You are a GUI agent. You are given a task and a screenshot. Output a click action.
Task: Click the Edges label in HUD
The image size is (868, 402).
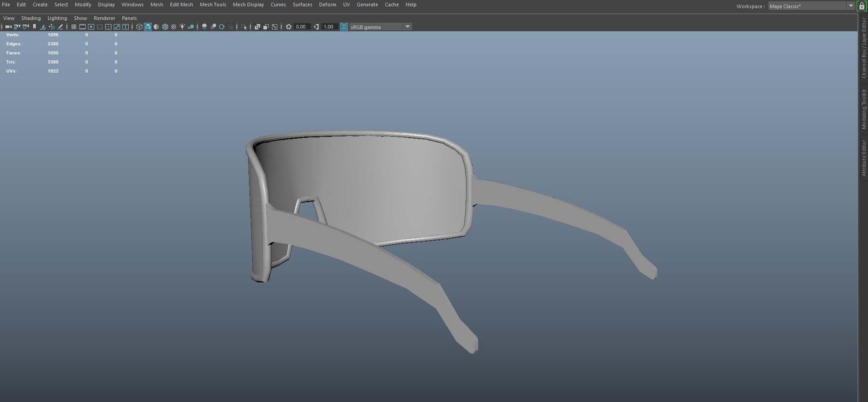pyautogui.click(x=14, y=44)
